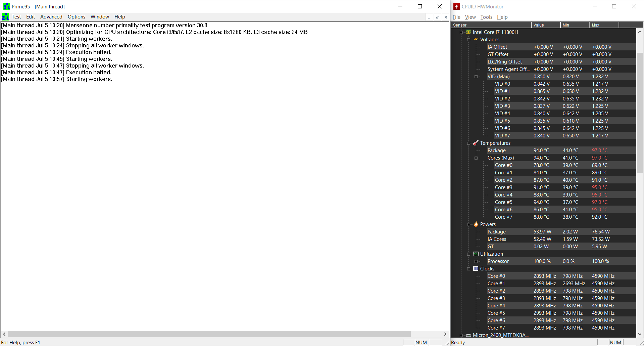The width and height of the screenshot is (644, 346).
Task: Collapse the VID (Max) voltage list
Action: click(477, 77)
